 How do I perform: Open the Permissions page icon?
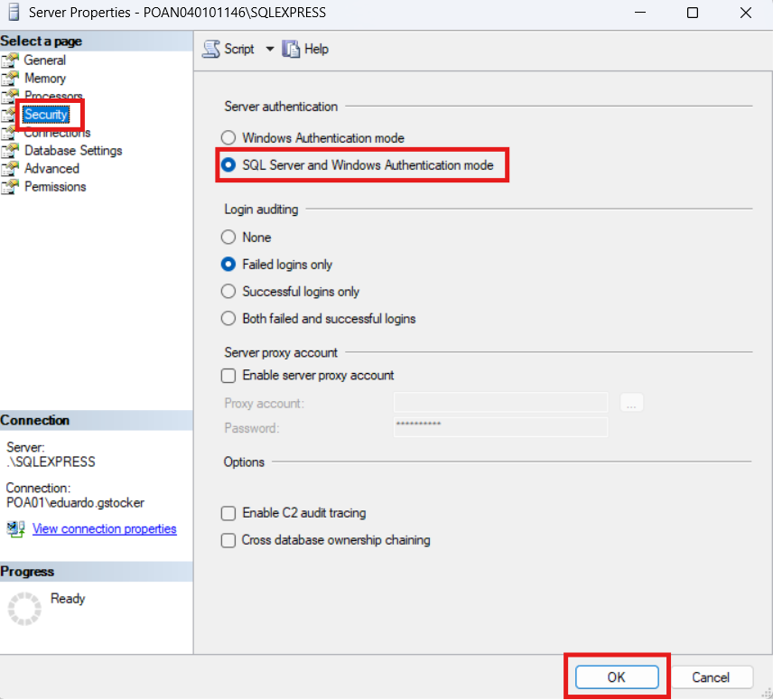click(11, 186)
